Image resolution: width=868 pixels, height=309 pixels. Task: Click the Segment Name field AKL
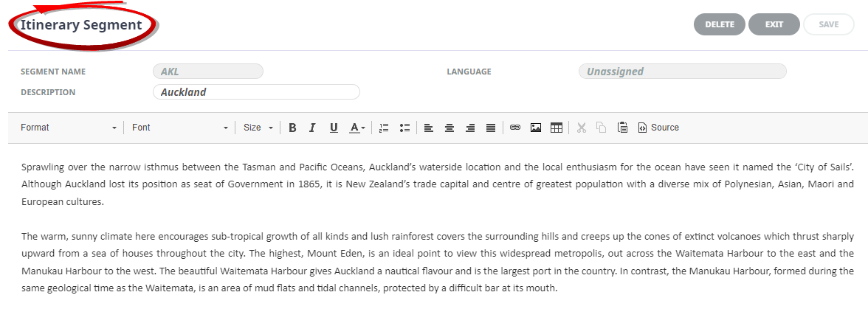click(208, 72)
